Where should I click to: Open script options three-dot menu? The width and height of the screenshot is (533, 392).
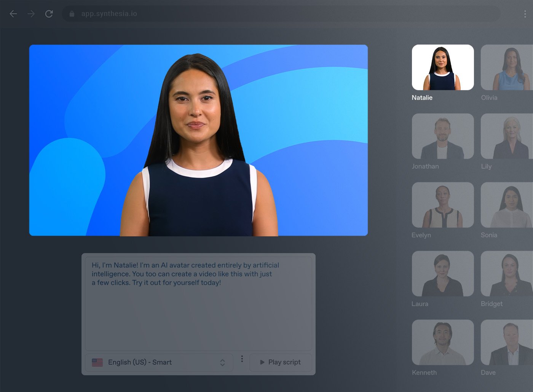click(x=242, y=359)
